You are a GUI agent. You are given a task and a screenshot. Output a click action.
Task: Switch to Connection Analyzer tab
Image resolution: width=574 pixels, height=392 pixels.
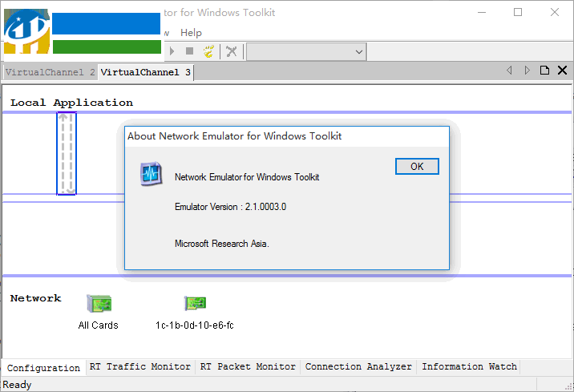[x=358, y=366]
